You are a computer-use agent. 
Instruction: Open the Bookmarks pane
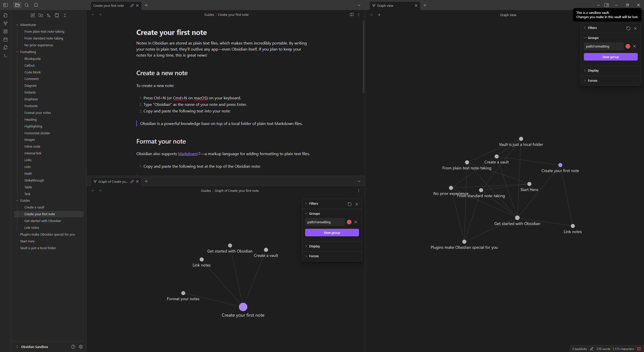(36, 5)
